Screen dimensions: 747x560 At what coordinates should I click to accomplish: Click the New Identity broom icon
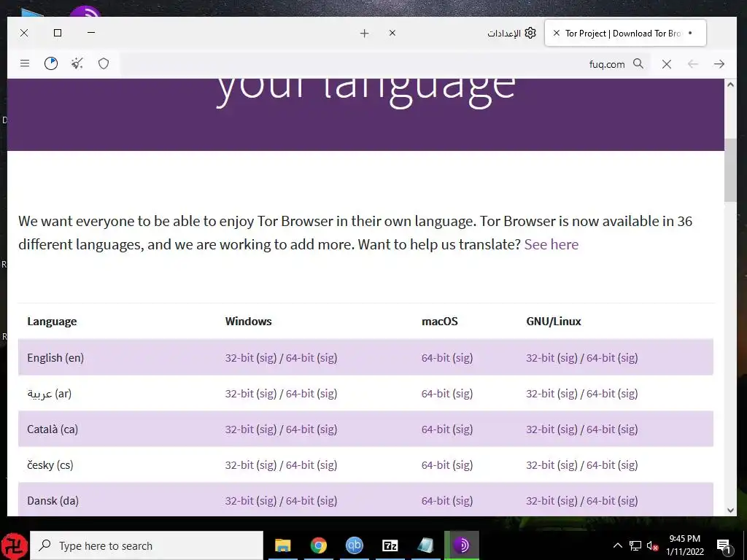click(x=77, y=63)
